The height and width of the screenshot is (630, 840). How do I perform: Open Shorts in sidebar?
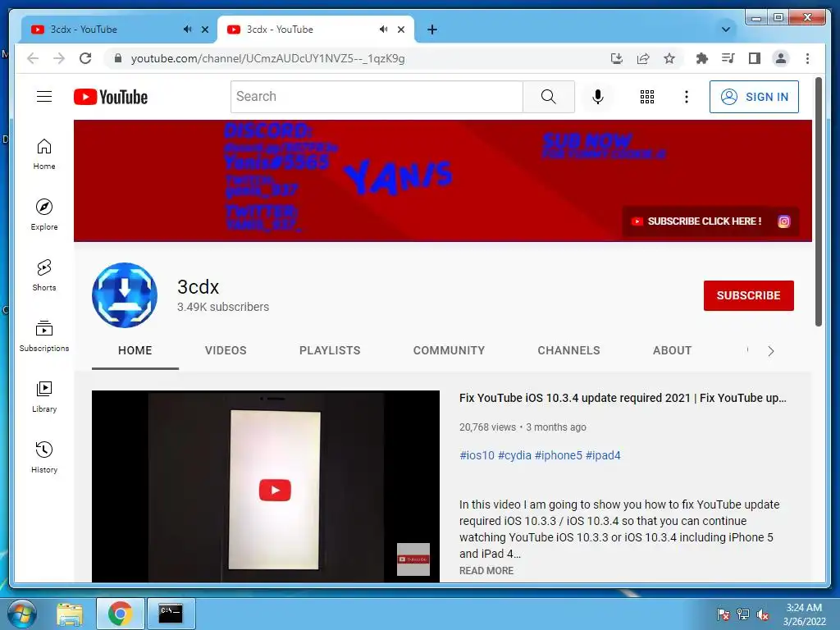[x=44, y=275]
